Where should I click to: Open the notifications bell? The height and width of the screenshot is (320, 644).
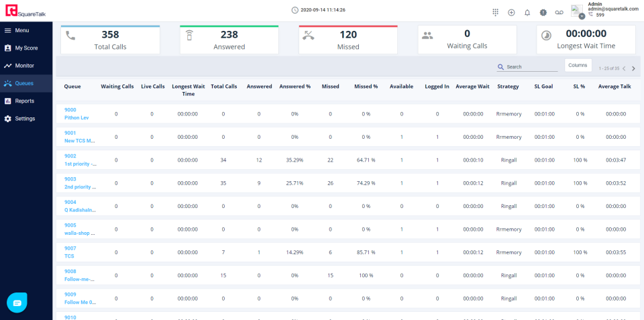click(x=527, y=13)
